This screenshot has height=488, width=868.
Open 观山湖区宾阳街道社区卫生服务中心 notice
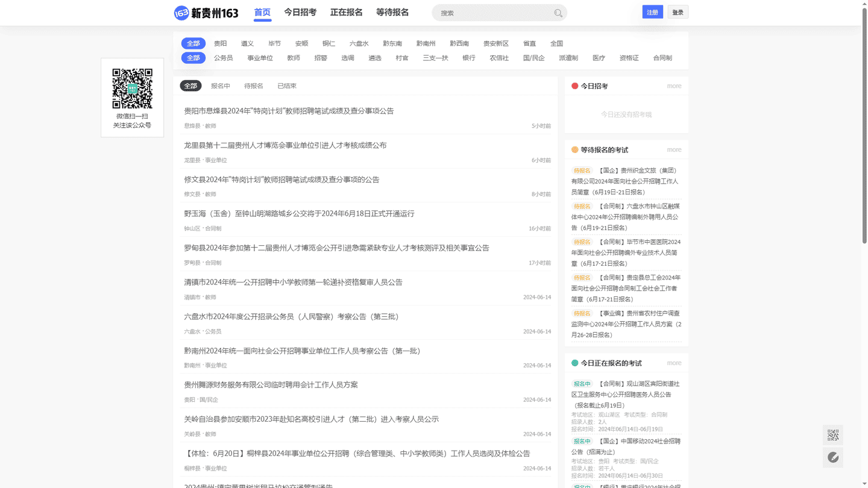(x=626, y=395)
